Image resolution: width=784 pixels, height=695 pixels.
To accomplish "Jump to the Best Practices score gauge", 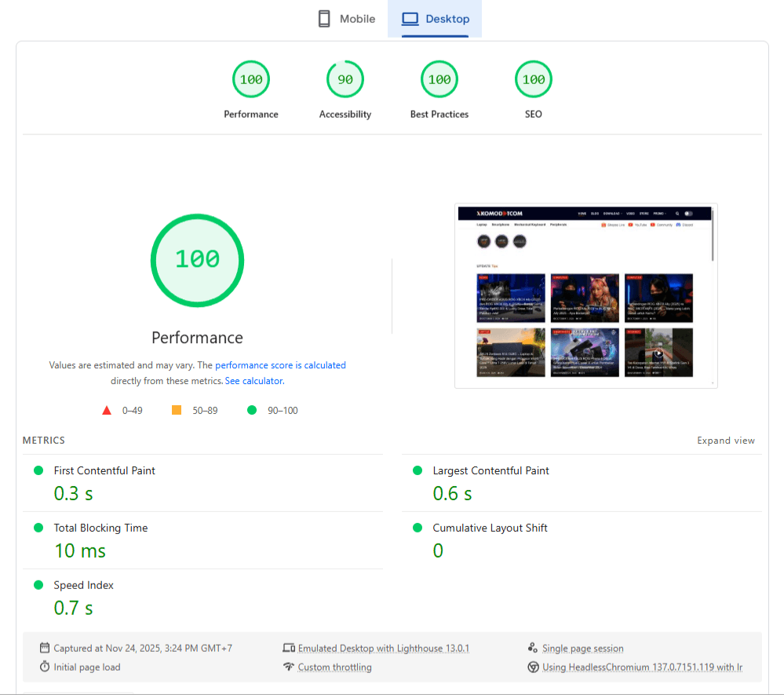I will click(x=439, y=79).
